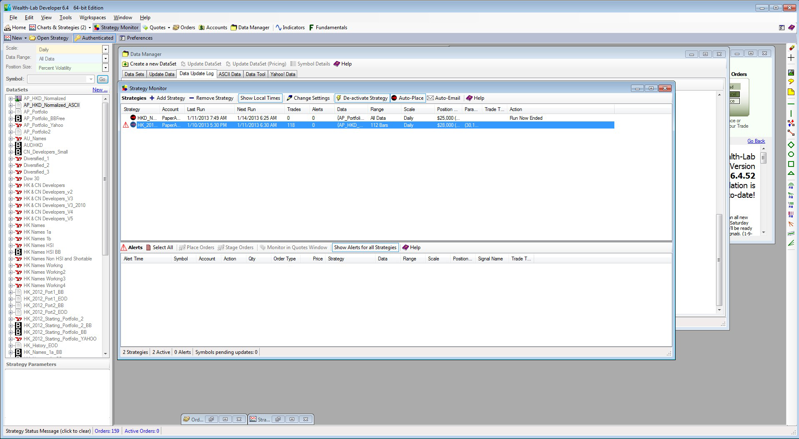Open the Accounts window

[213, 28]
